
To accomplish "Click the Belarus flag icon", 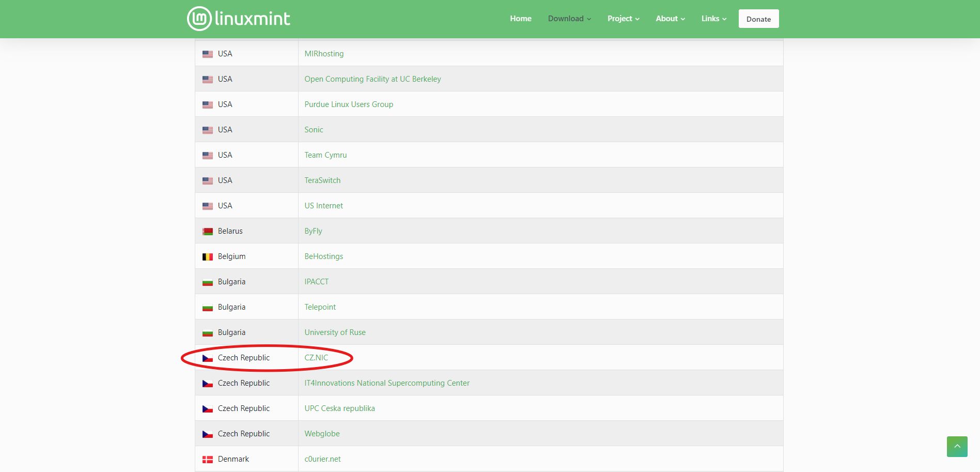I will (x=208, y=232).
